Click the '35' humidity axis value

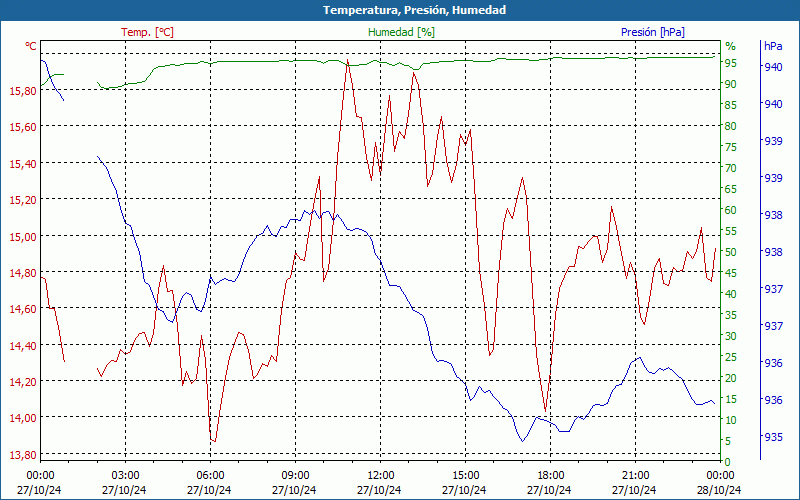pos(731,315)
